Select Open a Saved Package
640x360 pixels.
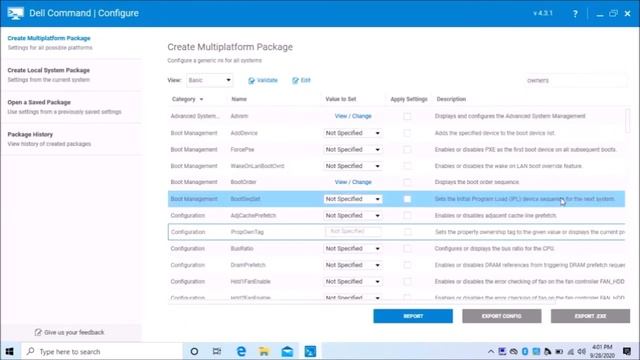pyautogui.click(x=71, y=107)
